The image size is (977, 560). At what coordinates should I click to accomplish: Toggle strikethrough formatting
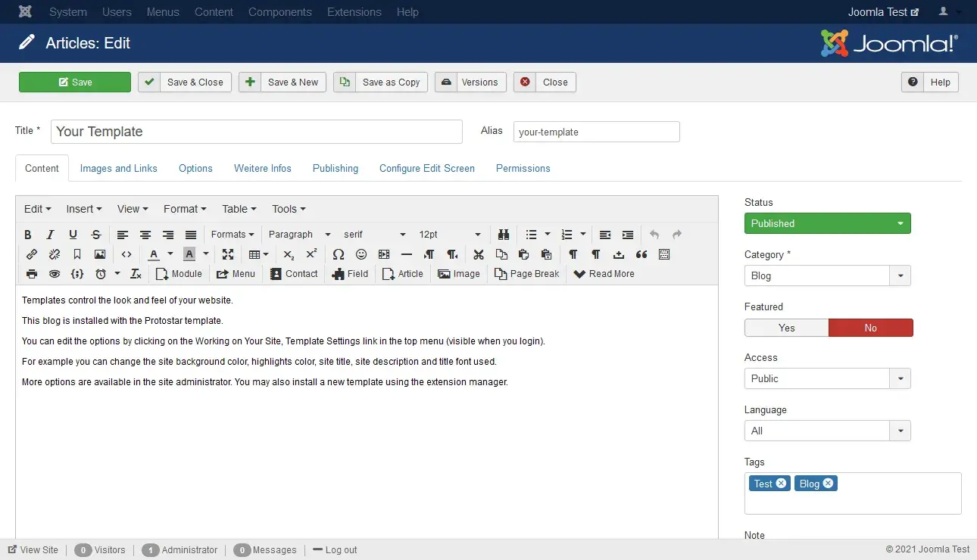[x=95, y=235]
